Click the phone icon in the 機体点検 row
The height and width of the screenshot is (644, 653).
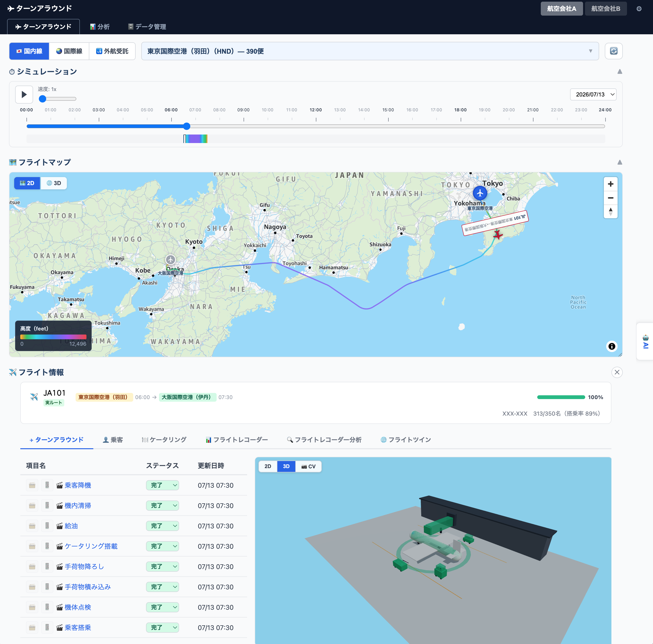coord(47,607)
